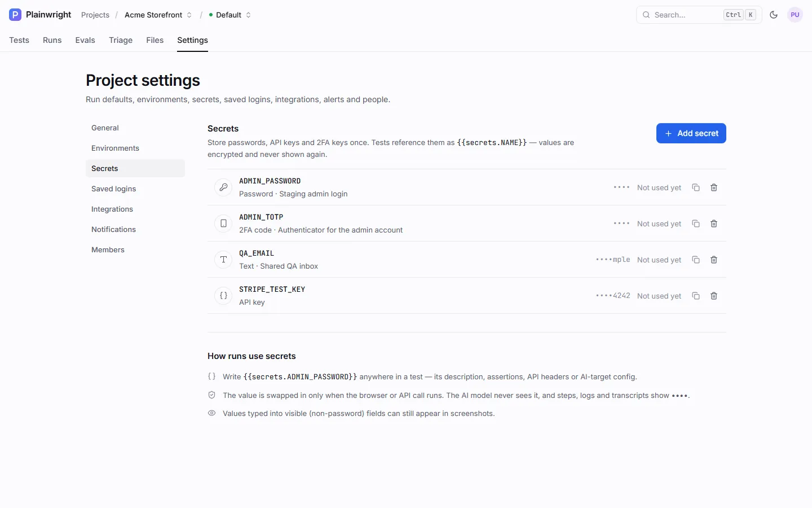This screenshot has width=812, height=508.
Task: Click the Plainwright logo icon
Action: (15, 15)
